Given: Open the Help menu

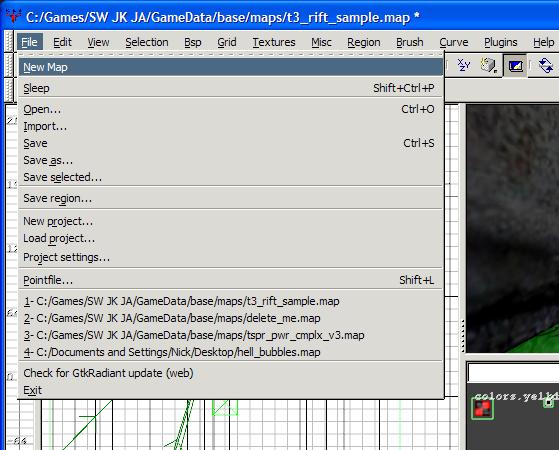Looking at the screenshot, I should (x=544, y=42).
